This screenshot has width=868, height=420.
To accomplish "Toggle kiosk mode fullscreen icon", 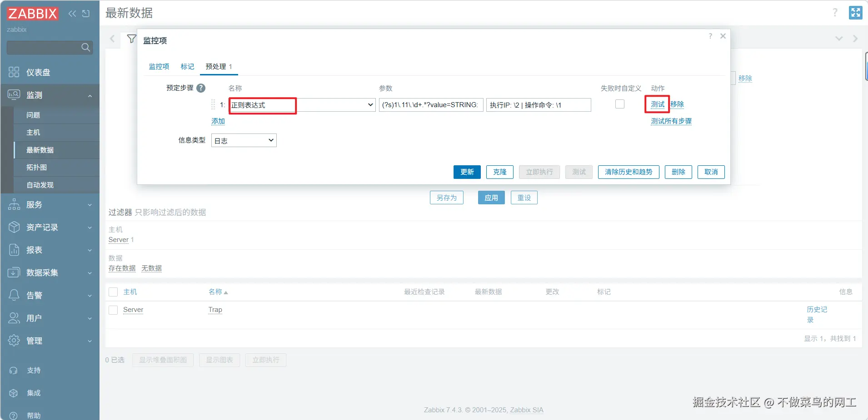I will coord(855,13).
